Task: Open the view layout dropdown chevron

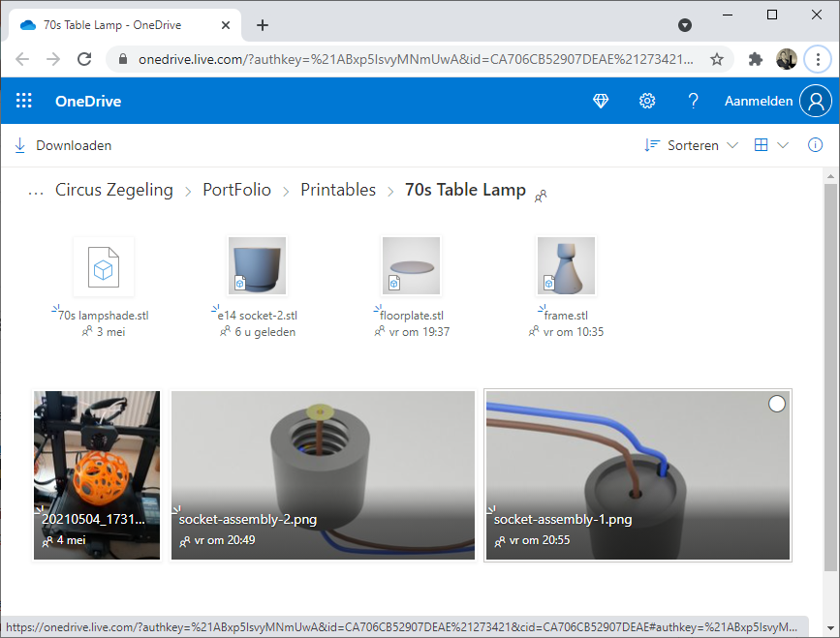Action: (x=785, y=144)
